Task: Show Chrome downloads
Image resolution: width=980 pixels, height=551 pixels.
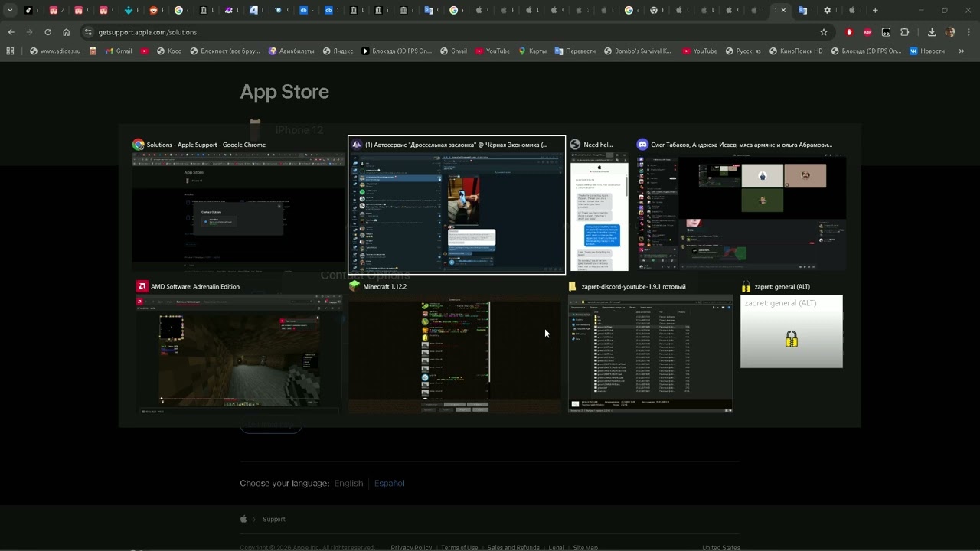Action: (x=932, y=32)
